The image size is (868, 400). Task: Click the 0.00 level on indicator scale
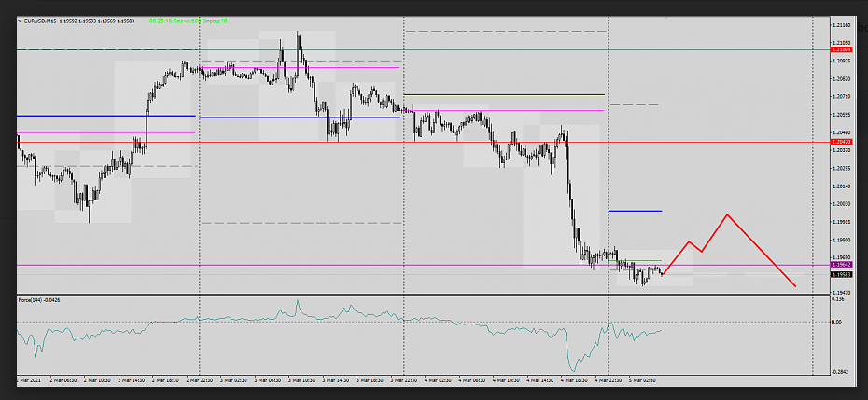(837, 322)
